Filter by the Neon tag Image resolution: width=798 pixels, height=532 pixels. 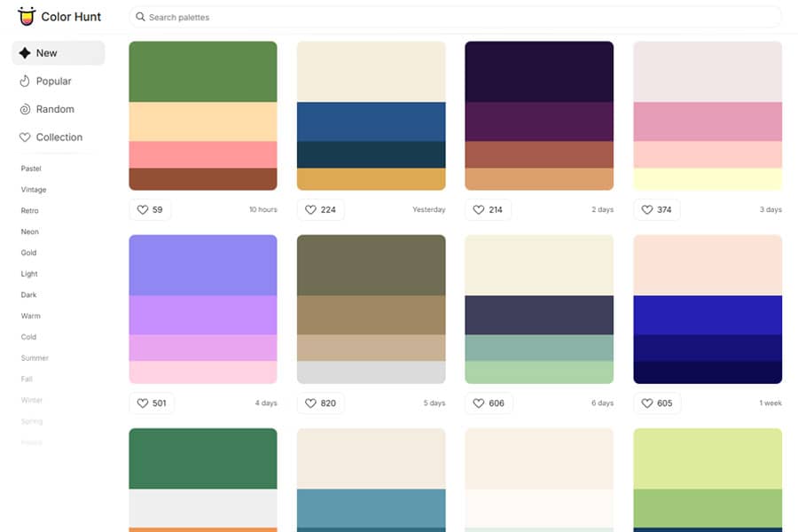(x=29, y=231)
